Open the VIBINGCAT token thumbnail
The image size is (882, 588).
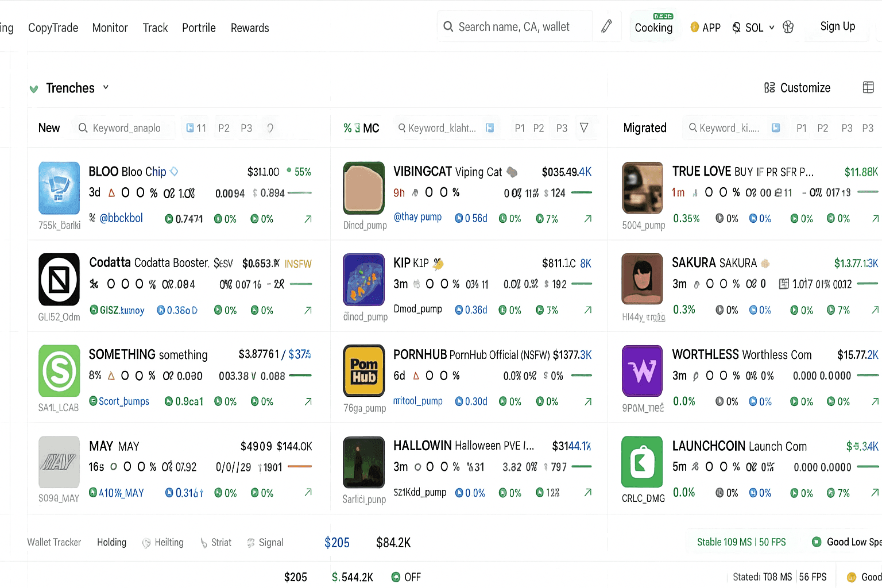point(364,188)
